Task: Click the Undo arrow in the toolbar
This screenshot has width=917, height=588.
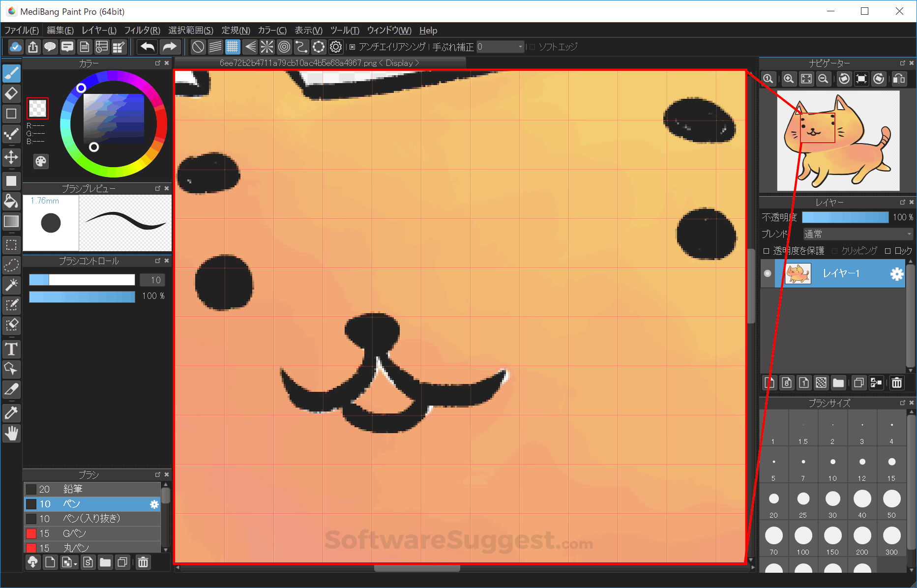Action: 147,47
